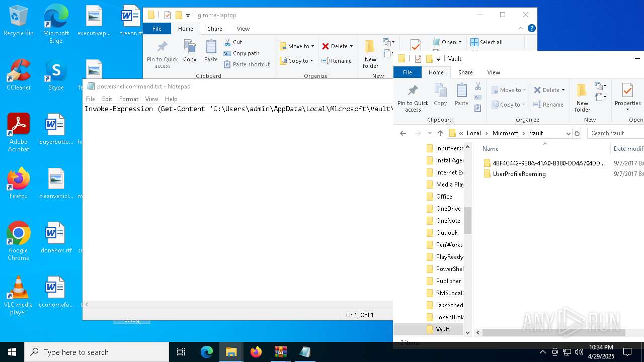
Task: Expand Open dropdown in gimme-laptop ribbon
Action: (460, 42)
